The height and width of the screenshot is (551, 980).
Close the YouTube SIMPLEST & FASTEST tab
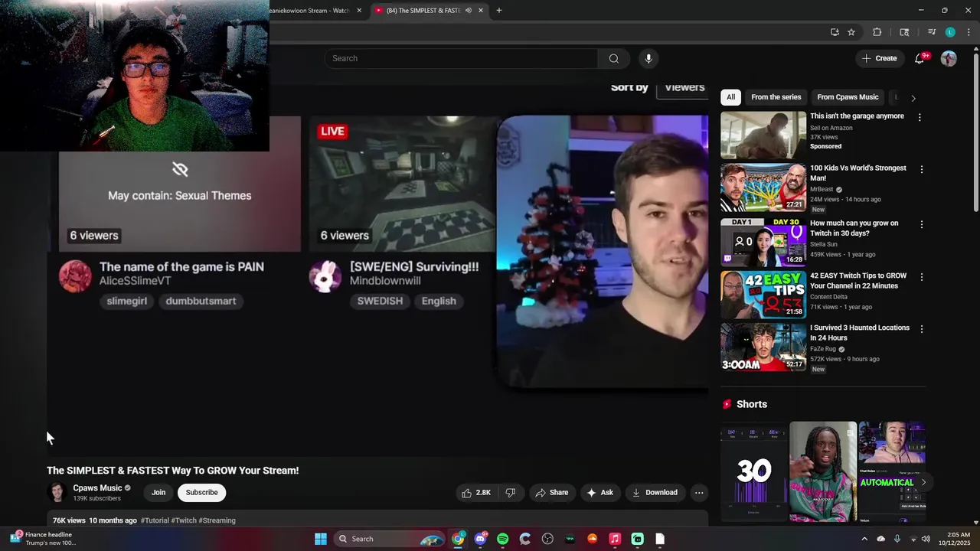481,10
